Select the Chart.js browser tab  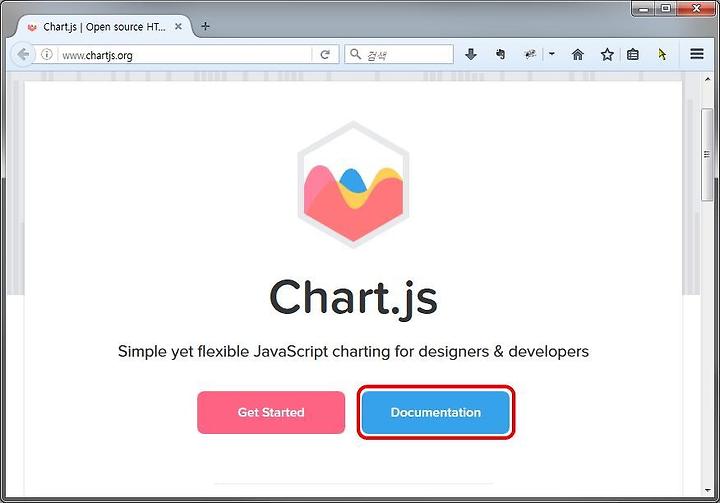(104, 27)
